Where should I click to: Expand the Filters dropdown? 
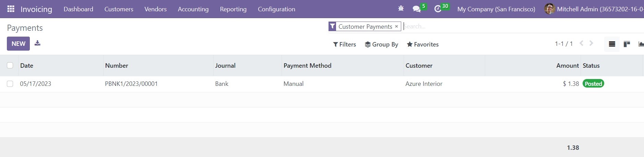[344, 44]
